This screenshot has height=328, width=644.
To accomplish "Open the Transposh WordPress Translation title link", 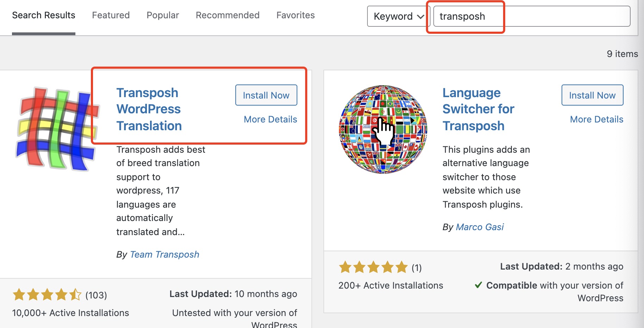I will point(149,109).
